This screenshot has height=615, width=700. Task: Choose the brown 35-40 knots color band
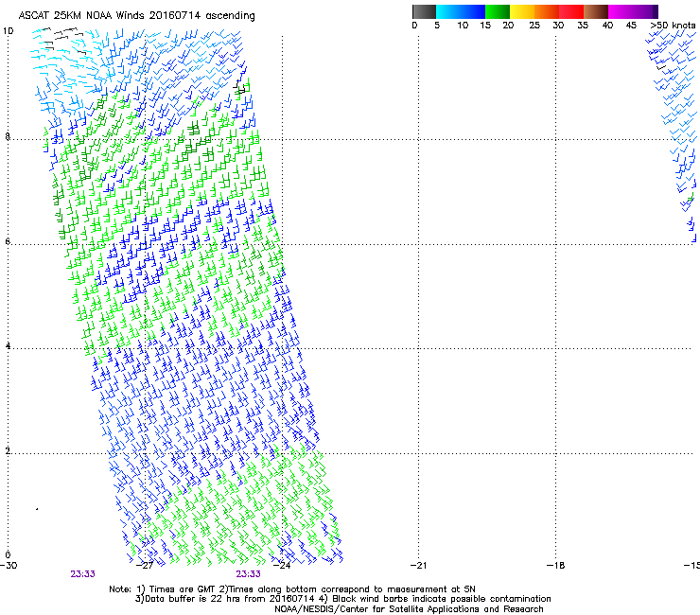click(x=596, y=11)
